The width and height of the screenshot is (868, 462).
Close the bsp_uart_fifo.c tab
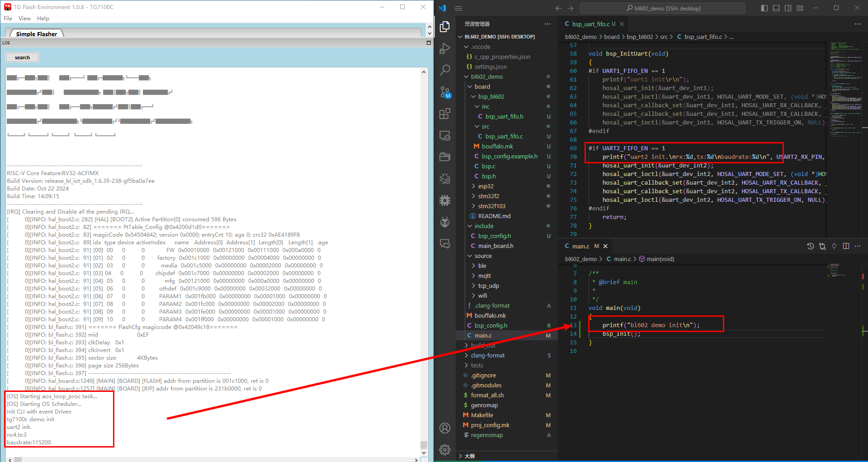pos(622,24)
